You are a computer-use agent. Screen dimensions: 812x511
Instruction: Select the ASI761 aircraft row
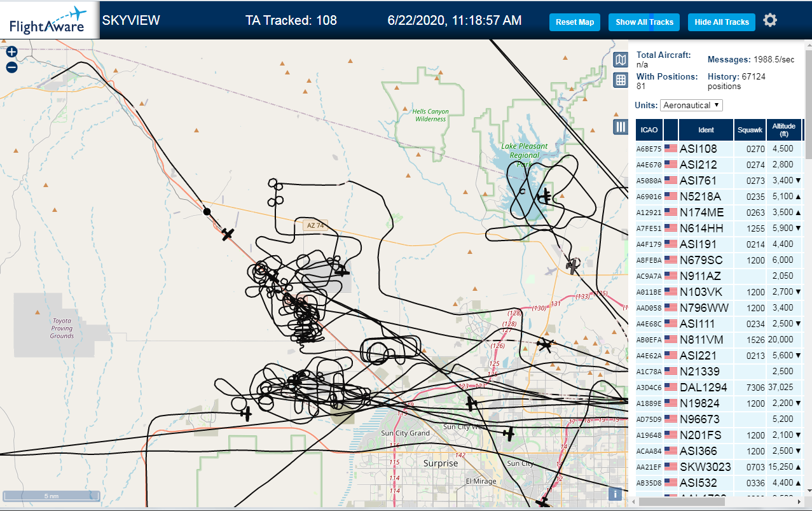[x=719, y=181]
